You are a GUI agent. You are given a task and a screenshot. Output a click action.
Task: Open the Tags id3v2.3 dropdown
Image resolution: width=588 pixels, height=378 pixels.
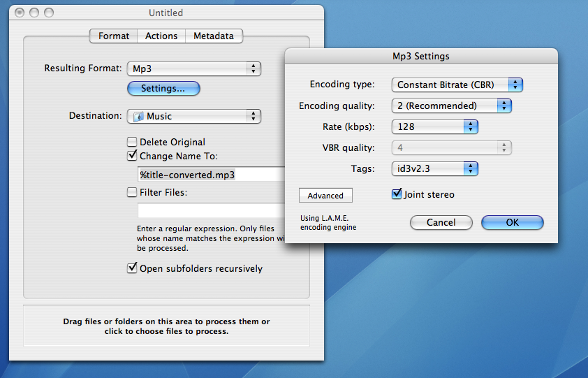434,168
